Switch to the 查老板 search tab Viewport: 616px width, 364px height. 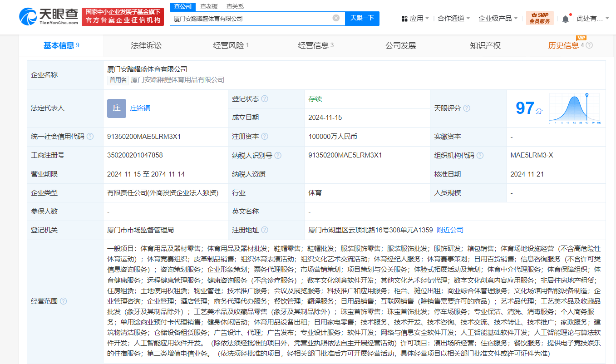(x=209, y=6)
